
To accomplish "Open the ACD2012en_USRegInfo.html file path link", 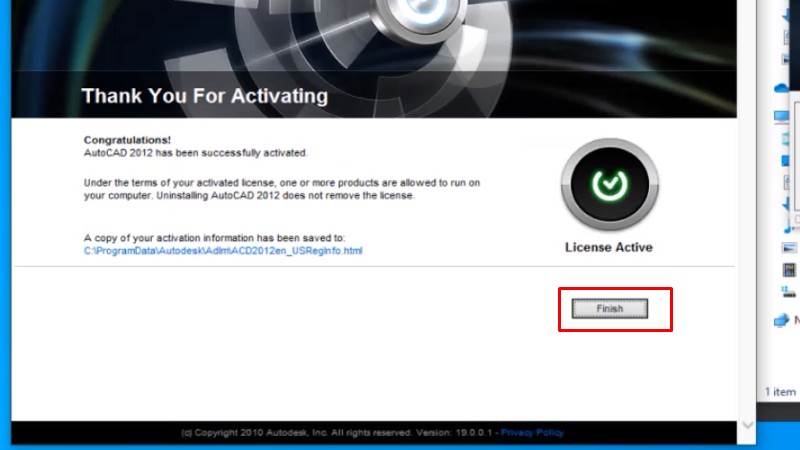I will [x=223, y=251].
